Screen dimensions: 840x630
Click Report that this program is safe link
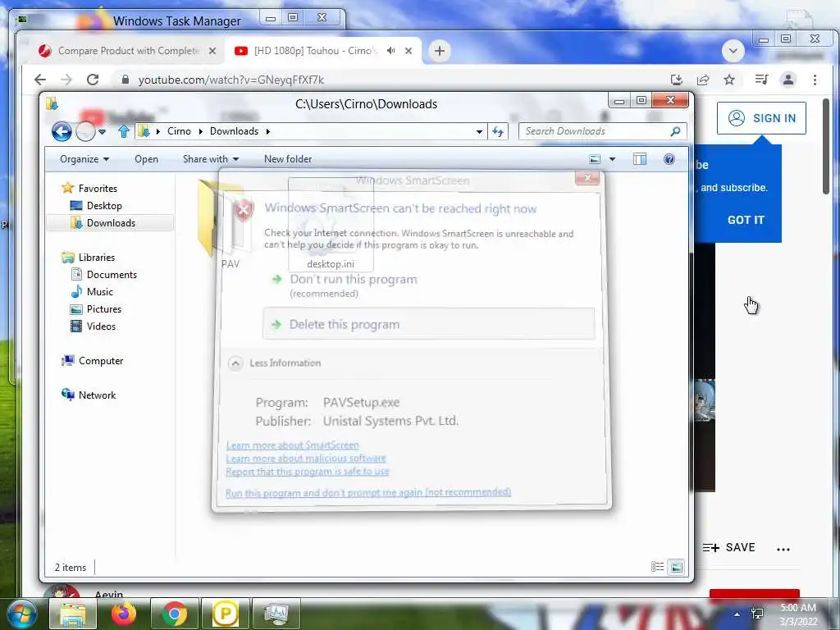(x=308, y=472)
